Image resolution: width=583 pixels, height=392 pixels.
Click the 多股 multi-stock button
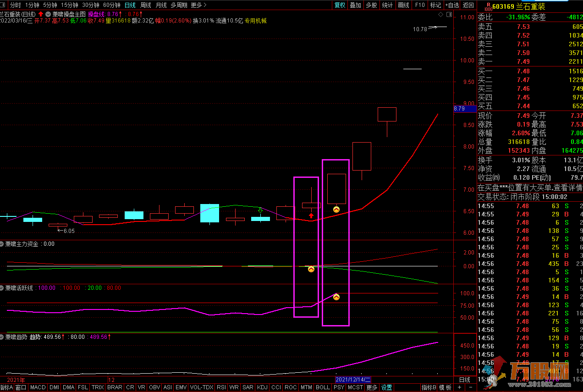[x=371, y=5]
